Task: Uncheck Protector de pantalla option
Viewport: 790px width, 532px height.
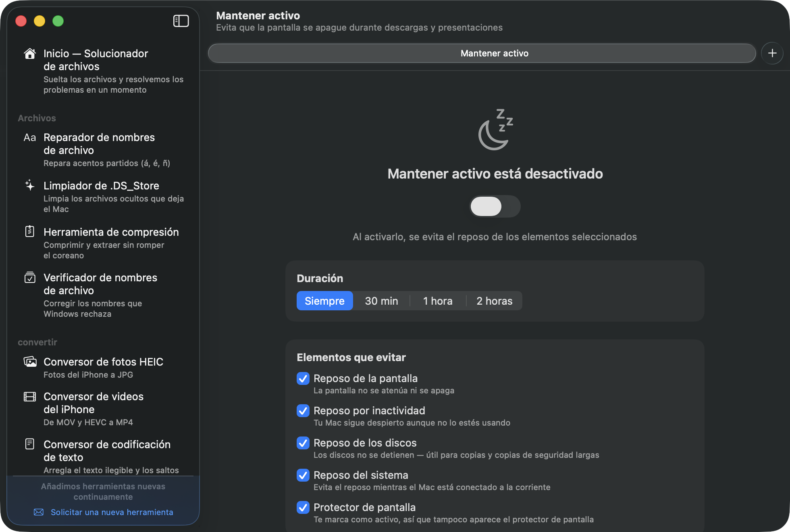Action: (303, 507)
